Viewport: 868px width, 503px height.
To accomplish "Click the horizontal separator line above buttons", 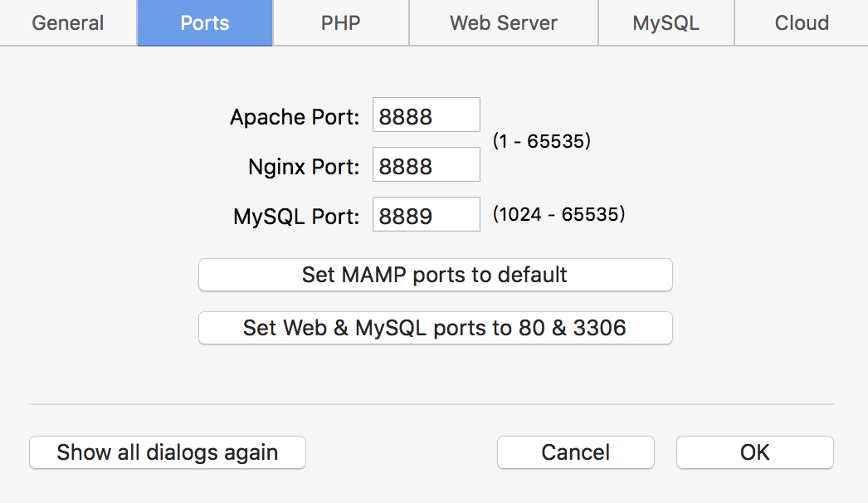I will coord(432,404).
